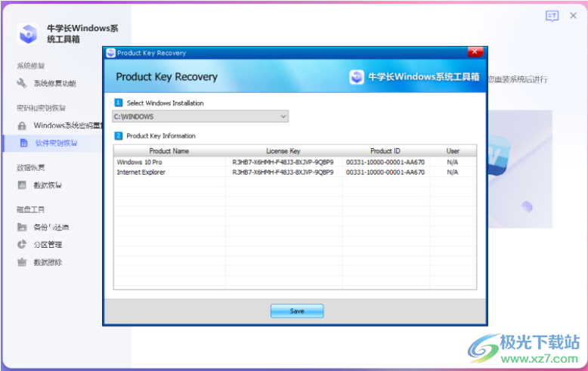Click the dialog title bar app icon

110,53
